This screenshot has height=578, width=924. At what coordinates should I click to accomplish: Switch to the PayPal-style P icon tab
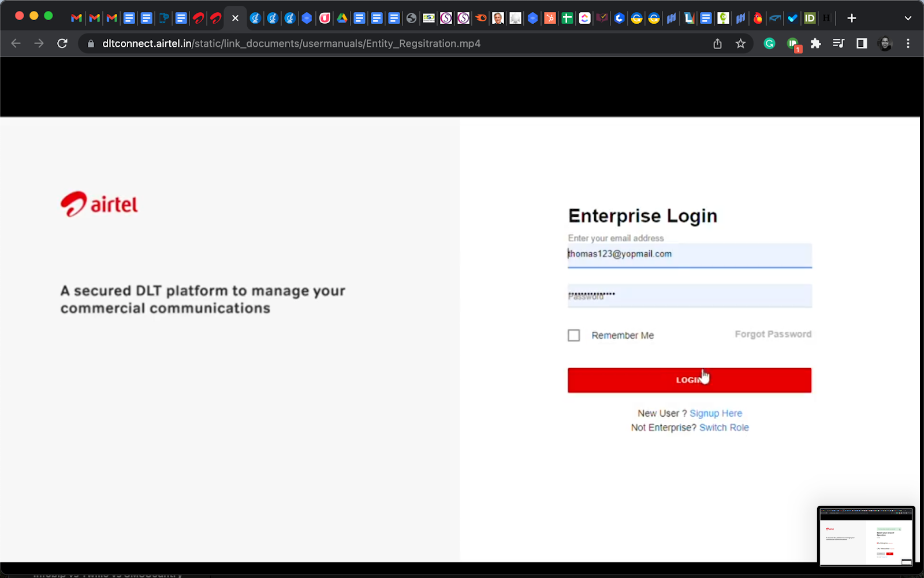point(164,18)
